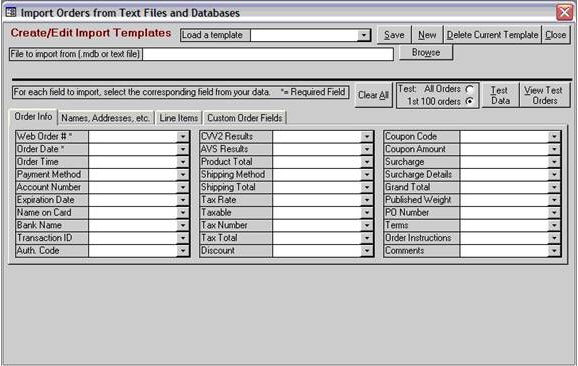Browse for a file to import
This screenshot has height=366, width=578.
click(x=426, y=53)
